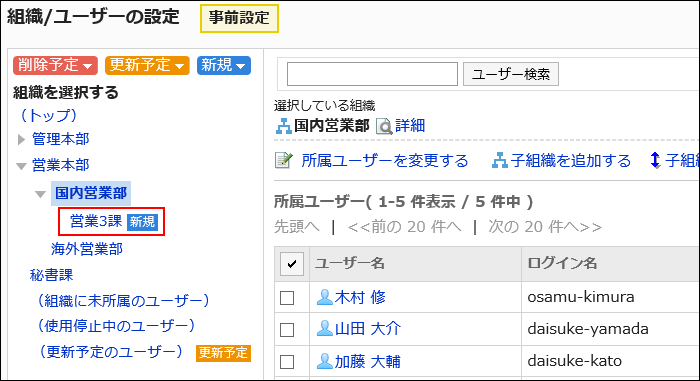
Task: Check the box for 山田 大介
Action: click(x=287, y=330)
